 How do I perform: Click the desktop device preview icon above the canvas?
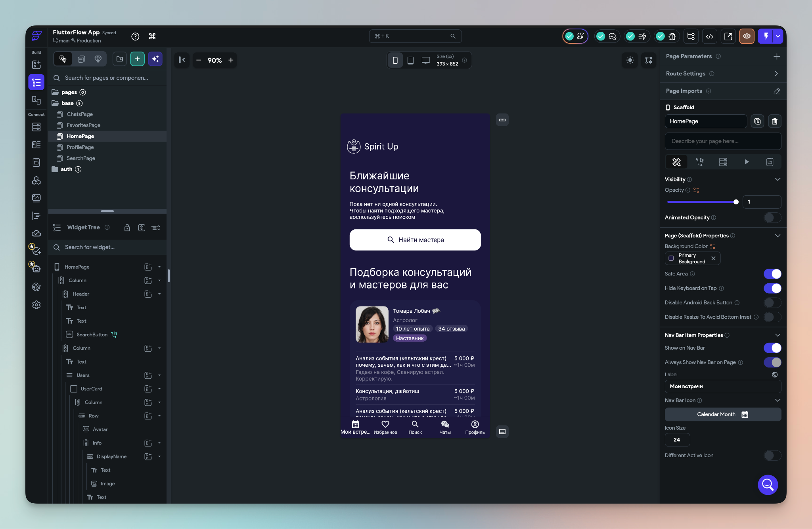tap(425, 60)
